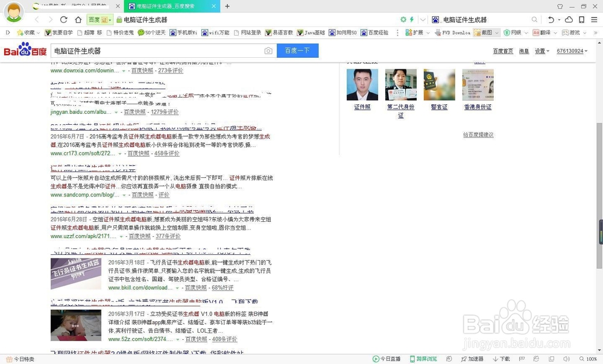Open the 676130924 account menu
The width and height of the screenshot is (603, 364).
point(572,51)
